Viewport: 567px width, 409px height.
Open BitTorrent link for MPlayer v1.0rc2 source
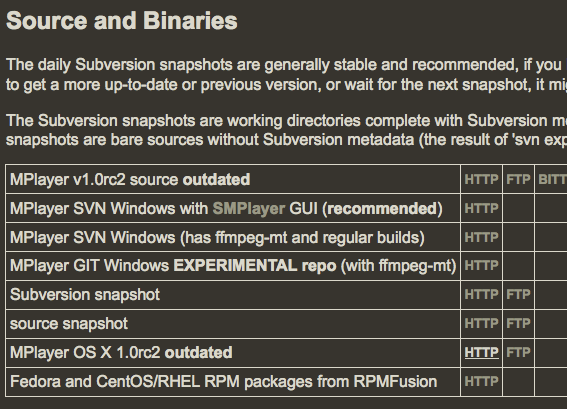tap(552, 179)
